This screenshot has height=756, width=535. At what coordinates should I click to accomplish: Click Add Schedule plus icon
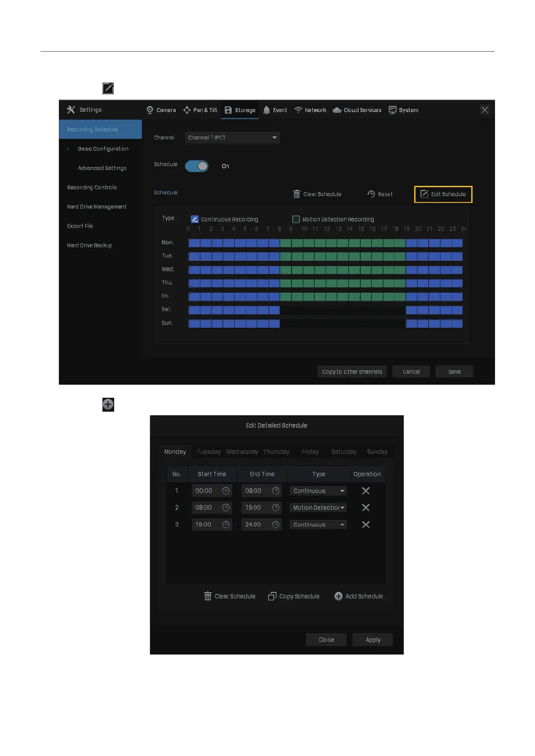coord(339,596)
